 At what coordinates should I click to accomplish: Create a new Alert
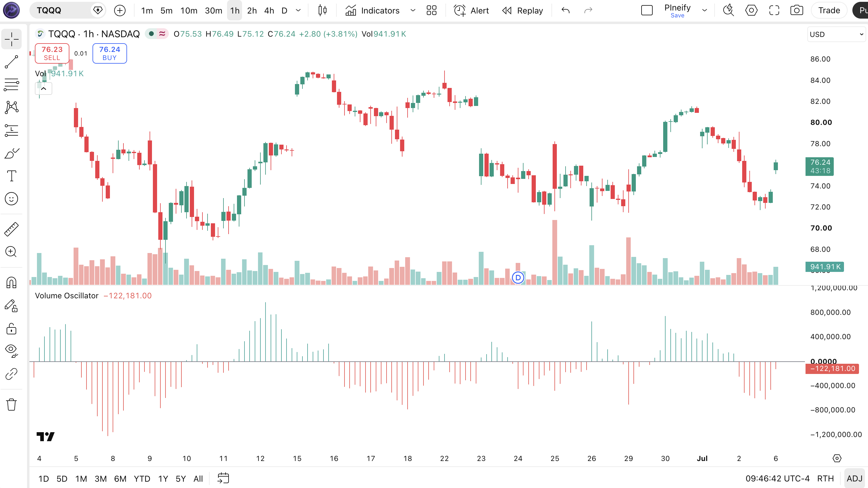[x=471, y=11]
